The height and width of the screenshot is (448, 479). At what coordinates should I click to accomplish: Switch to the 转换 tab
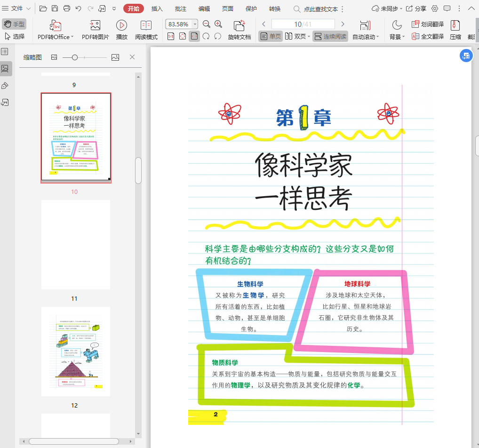[x=275, y=9]
